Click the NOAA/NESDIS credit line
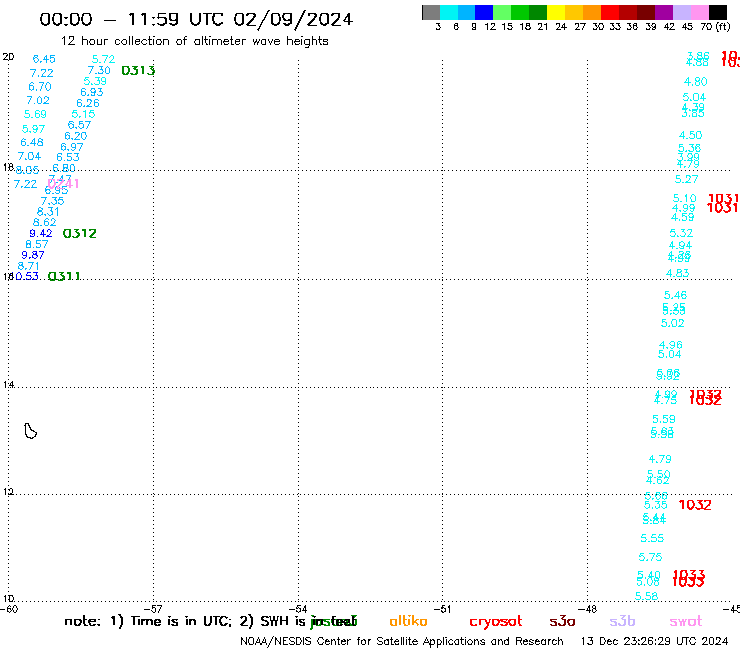The height and width of the screenshot is (650, 740). 402,642
